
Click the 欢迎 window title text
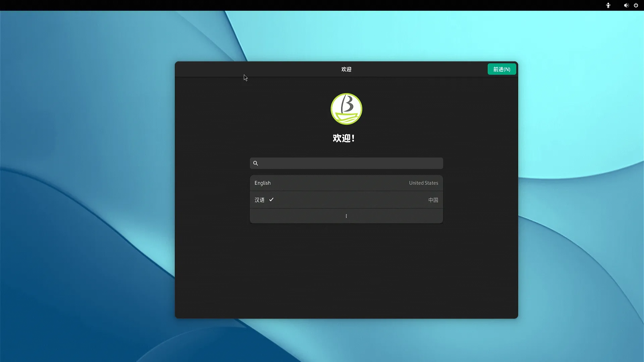pos(346,69)
